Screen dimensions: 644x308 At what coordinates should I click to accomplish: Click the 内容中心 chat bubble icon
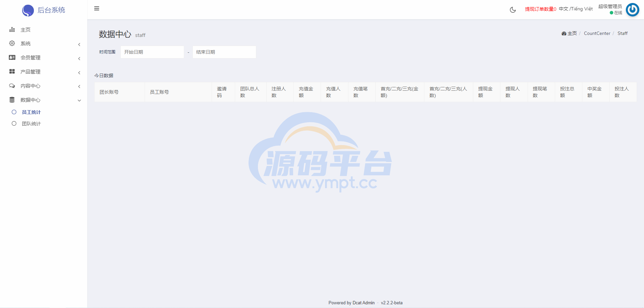point(12,86)
